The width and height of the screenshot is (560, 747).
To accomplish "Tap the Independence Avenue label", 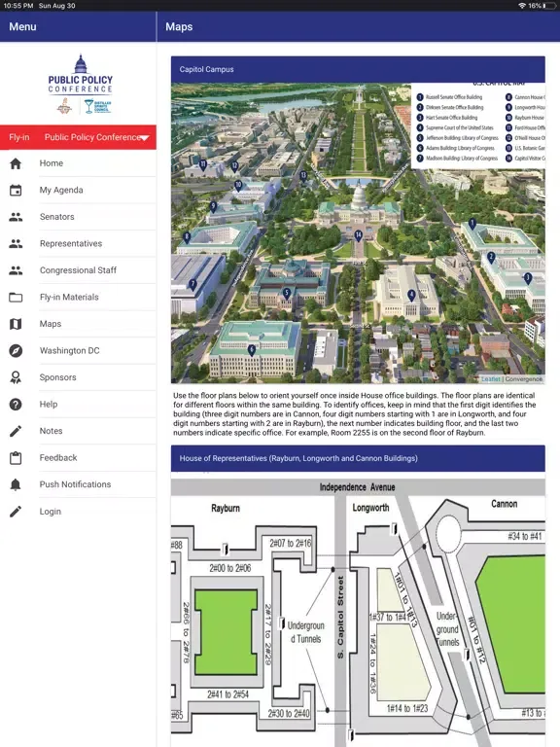I will (357, 487).
